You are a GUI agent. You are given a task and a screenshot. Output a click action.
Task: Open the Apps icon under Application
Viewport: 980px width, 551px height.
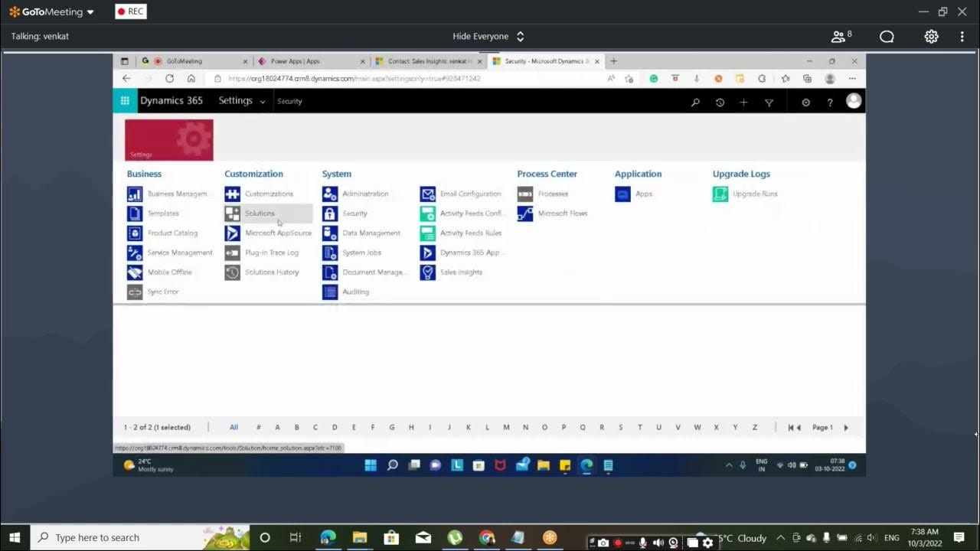pos(622,194)
